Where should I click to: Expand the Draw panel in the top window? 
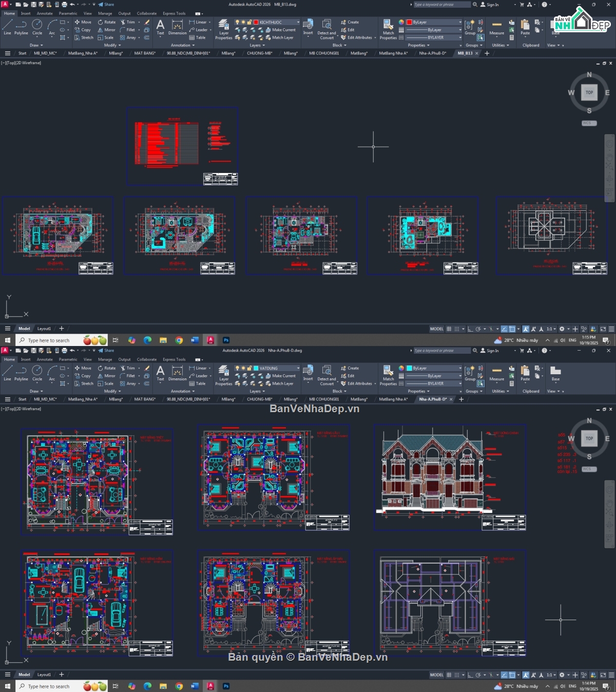[x=35, y=45]
